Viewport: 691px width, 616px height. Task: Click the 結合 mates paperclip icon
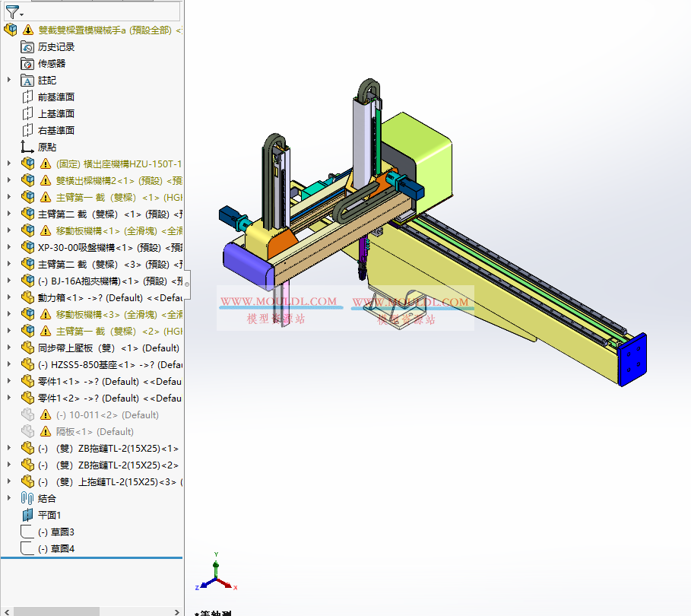pos(27,498)
